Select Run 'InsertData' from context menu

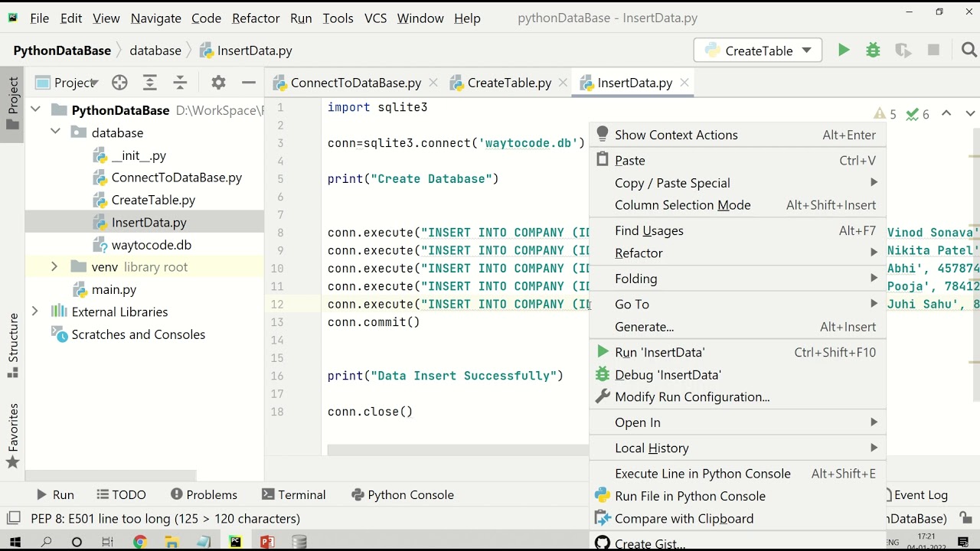tap(659, 352)
